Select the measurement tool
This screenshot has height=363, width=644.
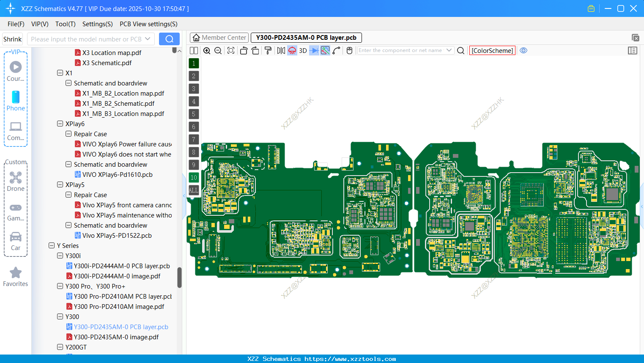(x=325, y=50)
